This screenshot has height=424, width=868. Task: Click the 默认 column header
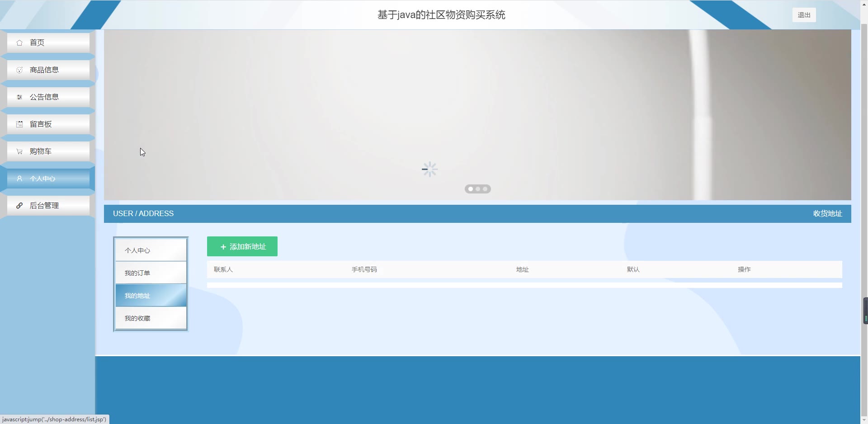pyautogui.click(x=633, y=269)
